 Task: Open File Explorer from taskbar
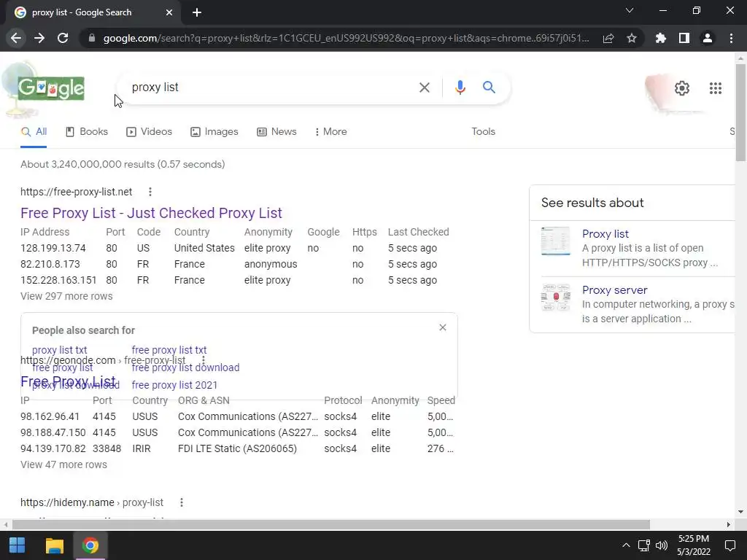(x=54, y=545)
